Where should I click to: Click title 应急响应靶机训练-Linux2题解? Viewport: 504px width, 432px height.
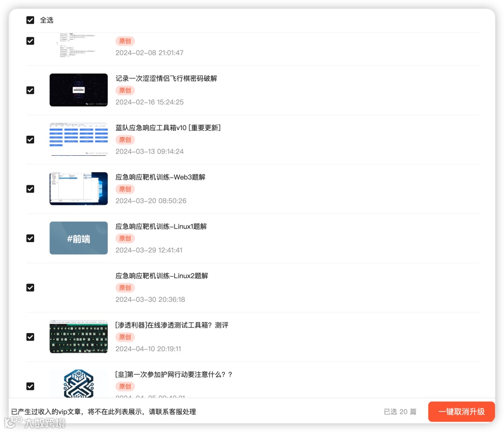coord(161,276)
